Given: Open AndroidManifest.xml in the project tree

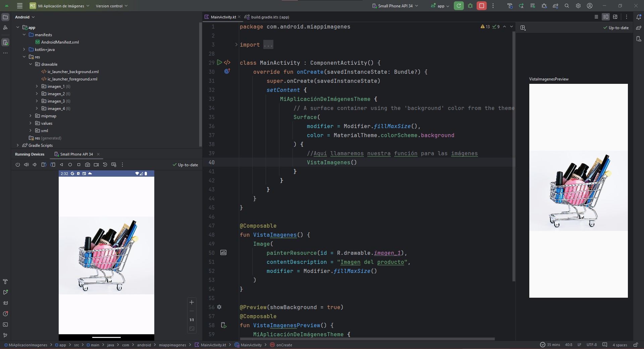Looking at the screenshot, I should pyautogui.click(x=60, y=42).
